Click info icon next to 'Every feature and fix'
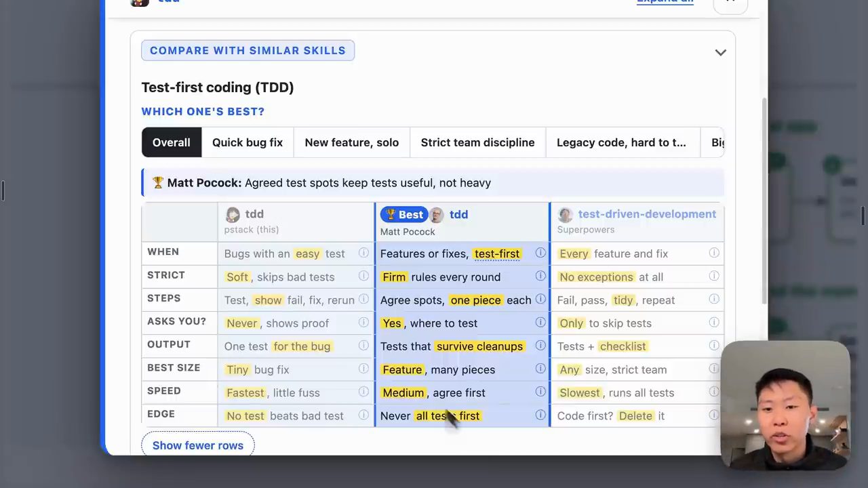868x488 pixels. tap(714, 253)
